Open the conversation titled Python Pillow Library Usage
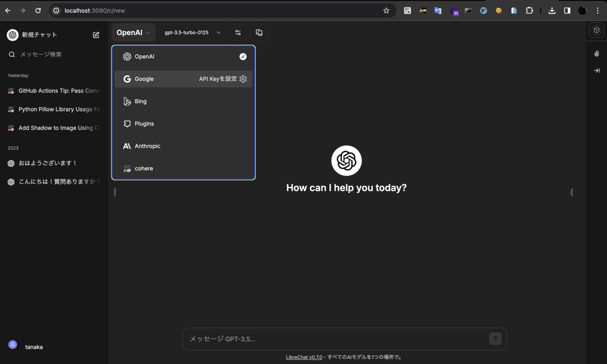This screenshot has width=607, height=364. pos(56,109)
